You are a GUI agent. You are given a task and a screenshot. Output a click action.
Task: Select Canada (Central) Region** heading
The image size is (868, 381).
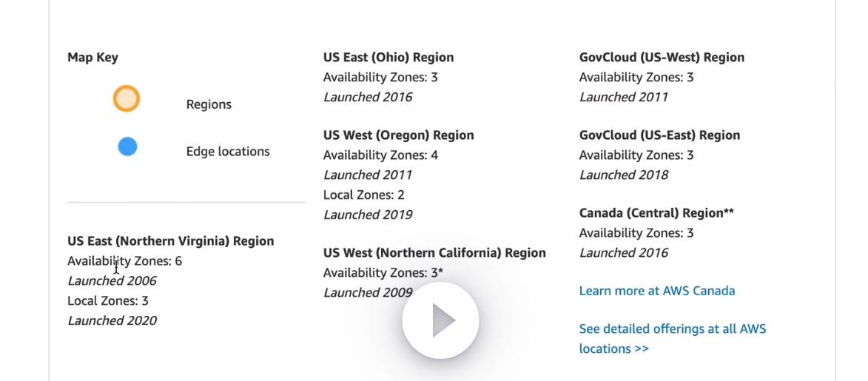656,213
